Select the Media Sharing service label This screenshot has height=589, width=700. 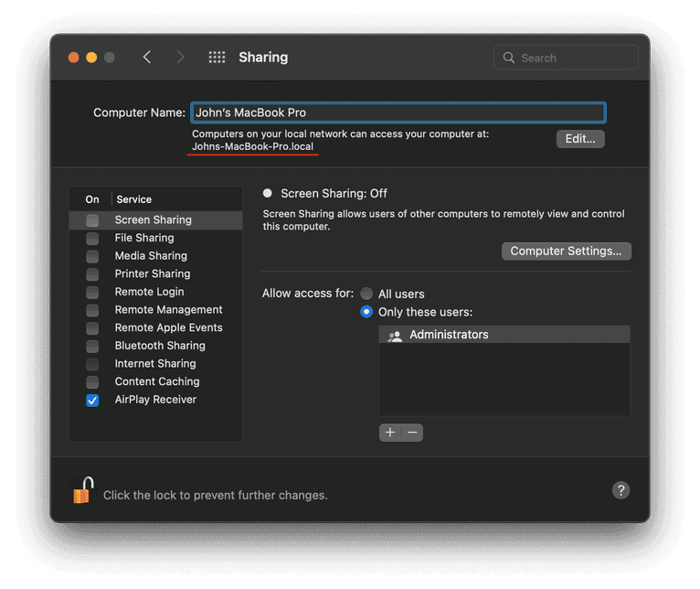(x=151, y=255)
